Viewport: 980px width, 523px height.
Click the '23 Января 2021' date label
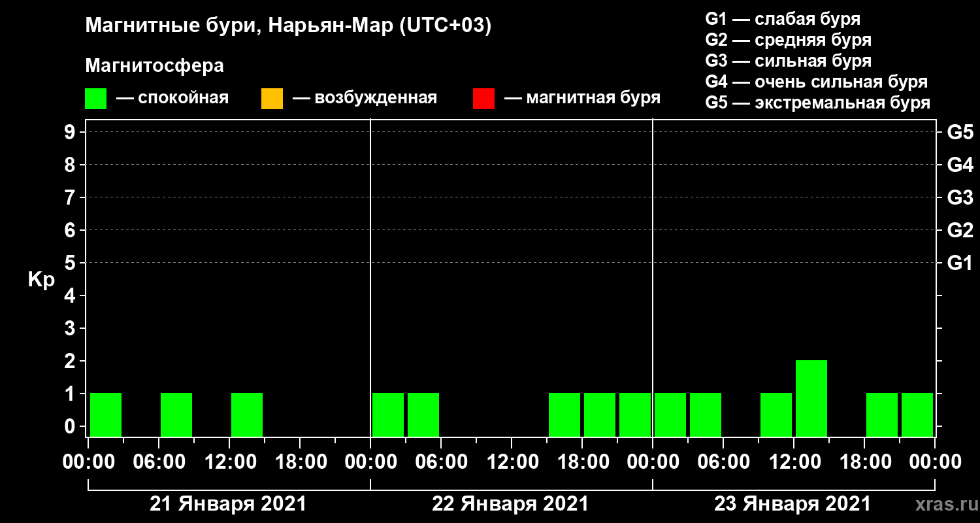click(792, 504)
